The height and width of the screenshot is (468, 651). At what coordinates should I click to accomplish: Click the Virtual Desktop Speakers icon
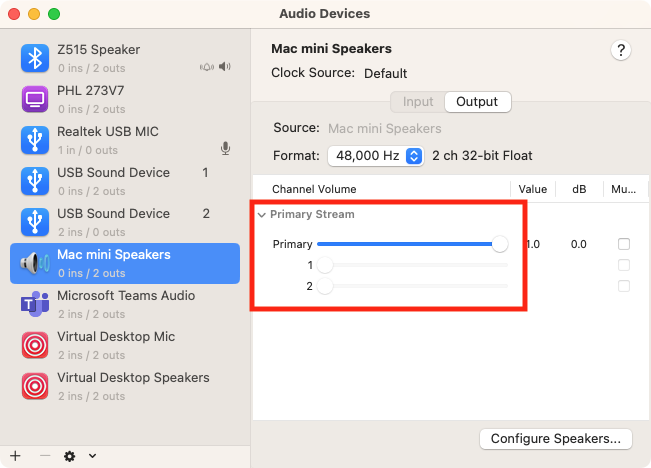(35, 386)
